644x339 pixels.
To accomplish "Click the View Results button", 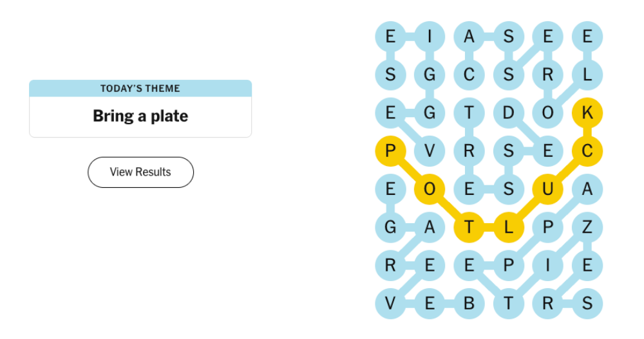I will click(x=140, y=172).
